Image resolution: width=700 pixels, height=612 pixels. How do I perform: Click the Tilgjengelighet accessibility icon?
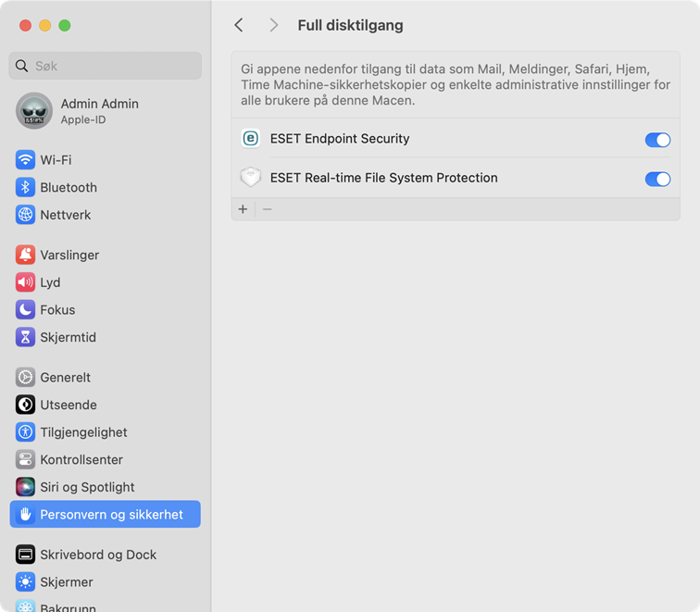(25, 432)
